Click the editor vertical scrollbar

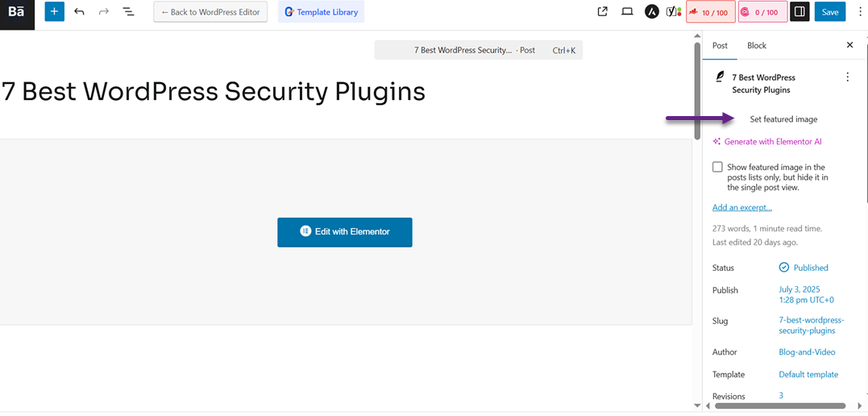[x=698, y=91]
